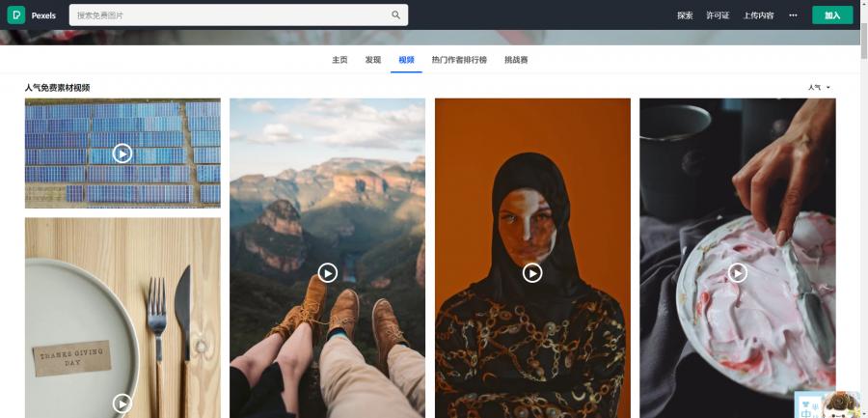The width and height of the screenshot is (868, 418).
Task: Play the Thanksgiving Day plate video
Action: (122, 404)
